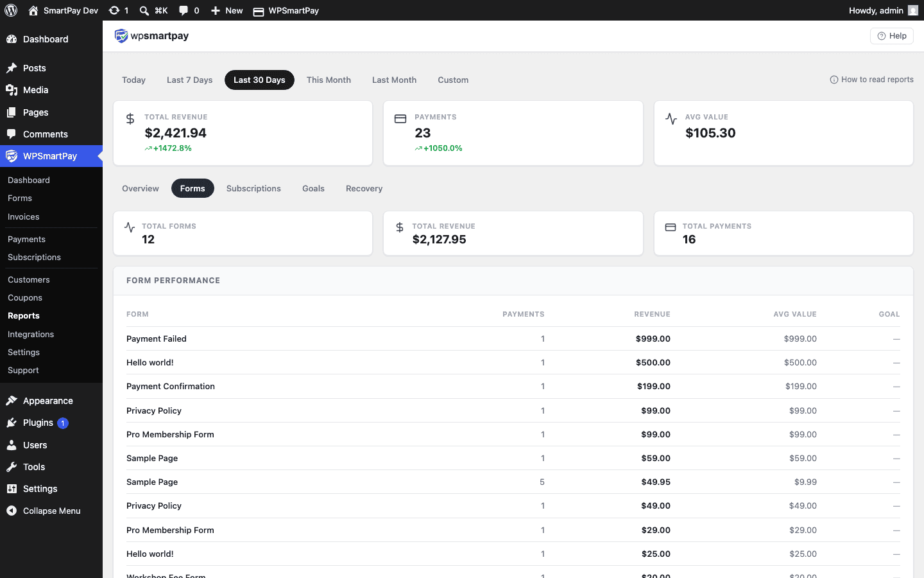Click the REVENUE column header
The width and height of the screenshot is (924, 578).
tap(652, 315)
